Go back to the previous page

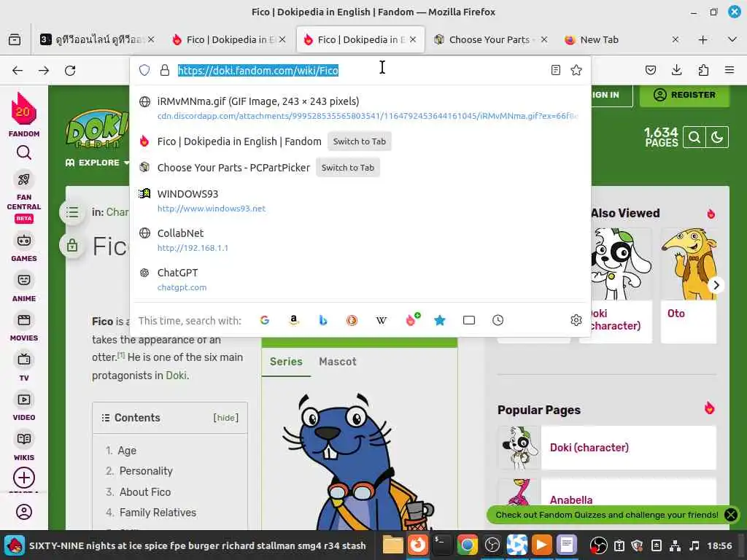tap(18, 71)
